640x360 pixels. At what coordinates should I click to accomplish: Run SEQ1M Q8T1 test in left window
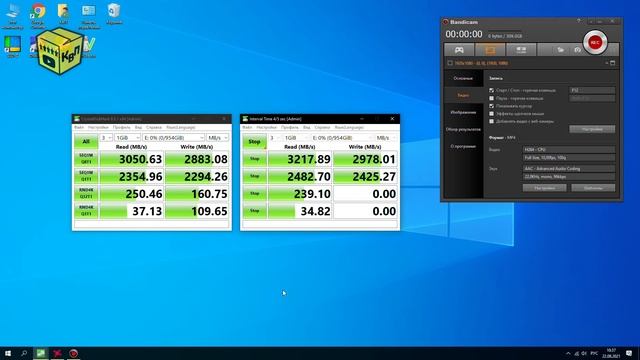click(x=86, y=159)
